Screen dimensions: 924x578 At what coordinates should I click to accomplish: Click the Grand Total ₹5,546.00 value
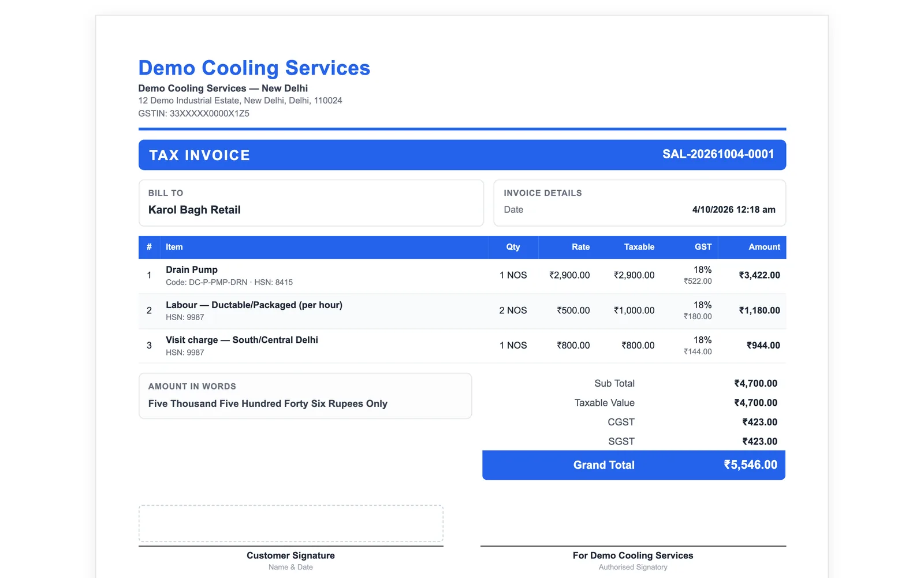click(750, 465)
